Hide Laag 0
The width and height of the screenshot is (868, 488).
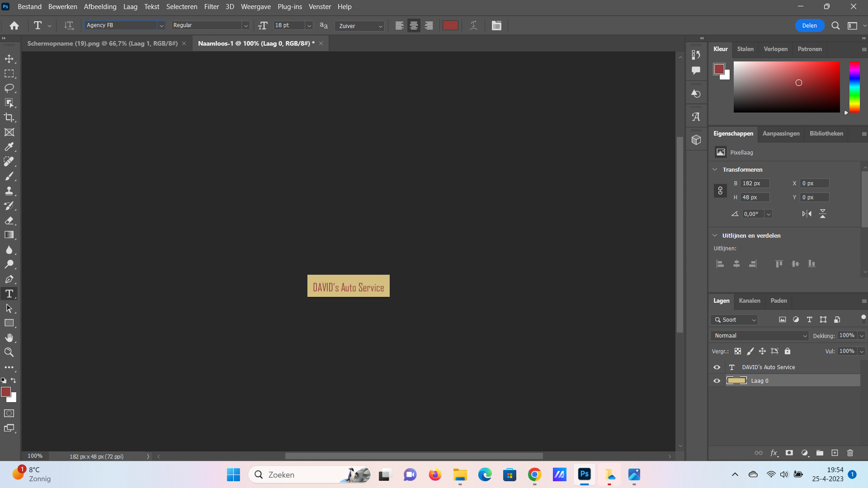[717, 380]
